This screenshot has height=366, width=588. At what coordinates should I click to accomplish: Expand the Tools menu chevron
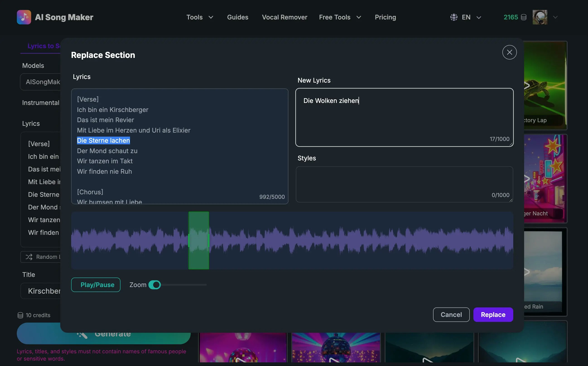pos(211,17)
